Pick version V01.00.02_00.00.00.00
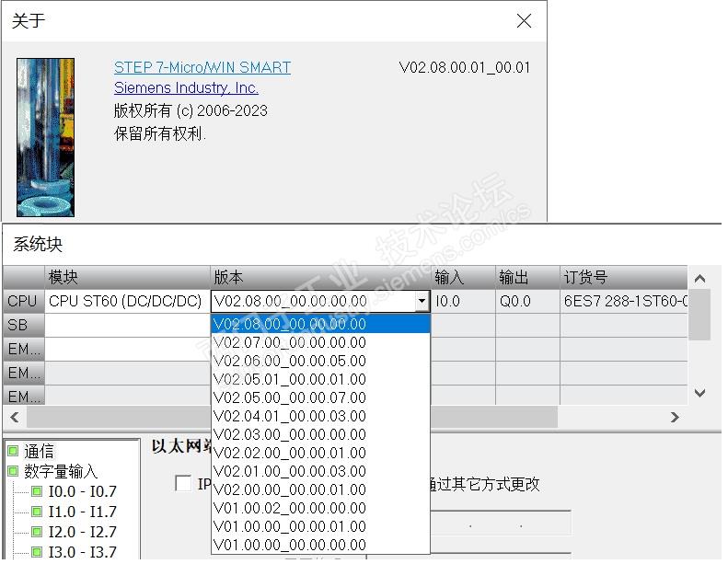This screenshot has height=564, width=728. tap(320, 508)
